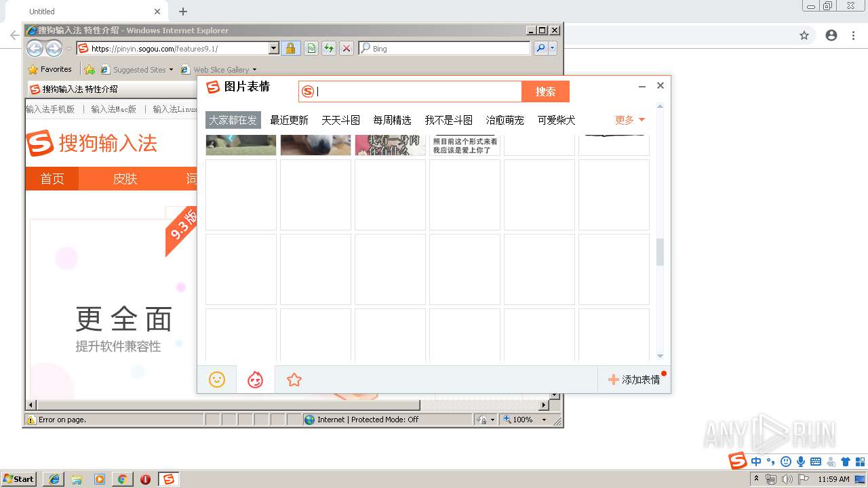Image resolution: width=868 pixels, height=488 pixels.
Task: Open Web Slice Gallery dropdown
Action: [218, 69]
